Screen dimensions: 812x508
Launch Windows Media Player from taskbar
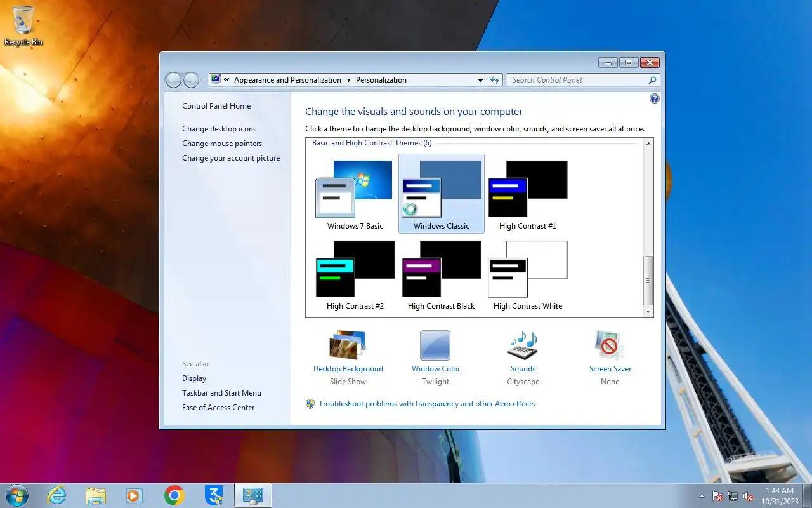(134, 495)
